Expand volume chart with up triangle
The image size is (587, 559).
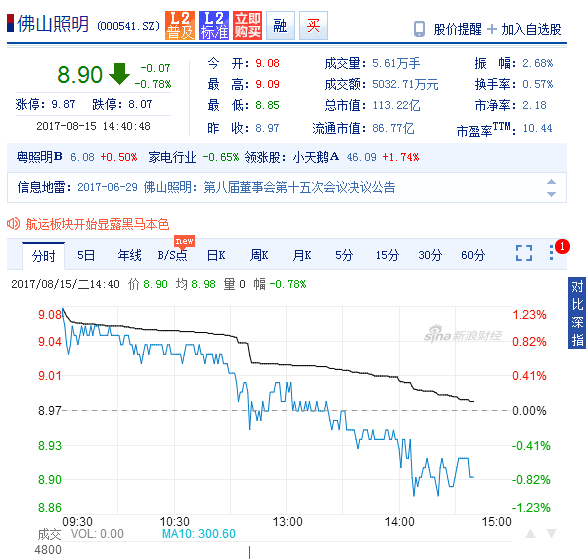coord(530,534)
